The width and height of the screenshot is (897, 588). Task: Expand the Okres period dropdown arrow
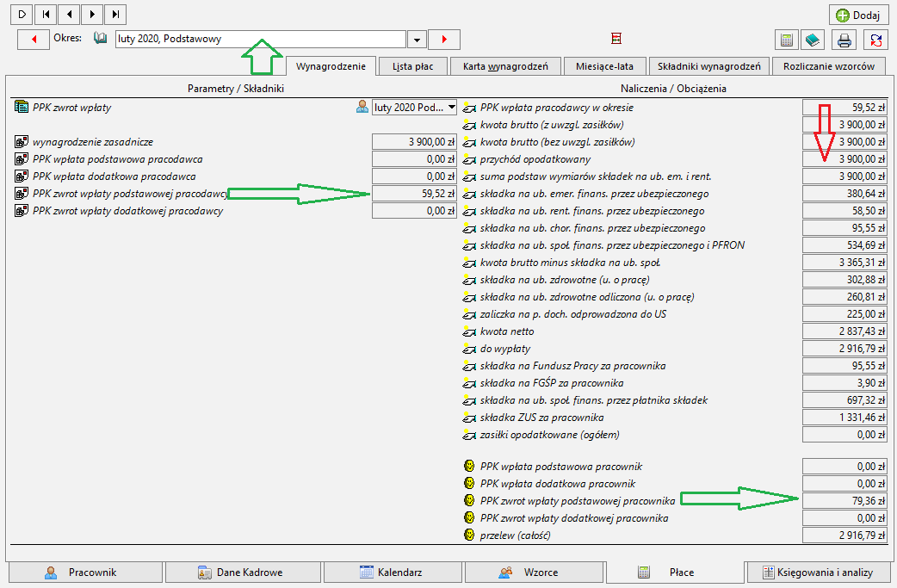(x=417, y=40)
